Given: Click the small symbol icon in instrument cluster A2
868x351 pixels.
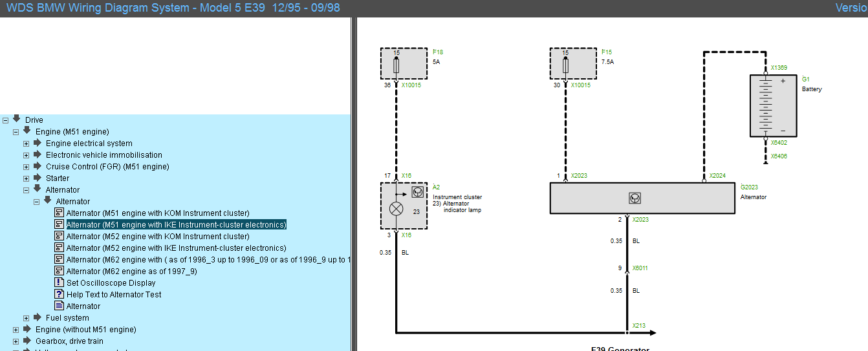Looking at the screenshot, I should point(417,192).
